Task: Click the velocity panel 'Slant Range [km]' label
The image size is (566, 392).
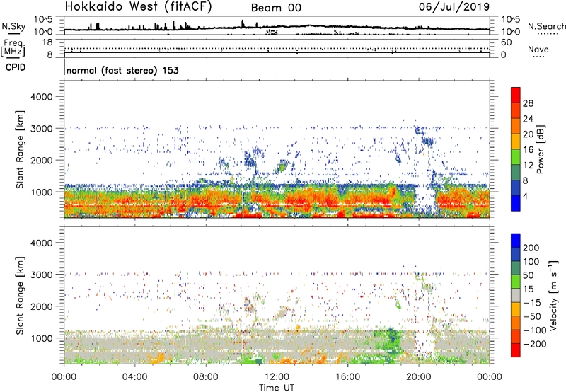Action: tap(20, 296)
